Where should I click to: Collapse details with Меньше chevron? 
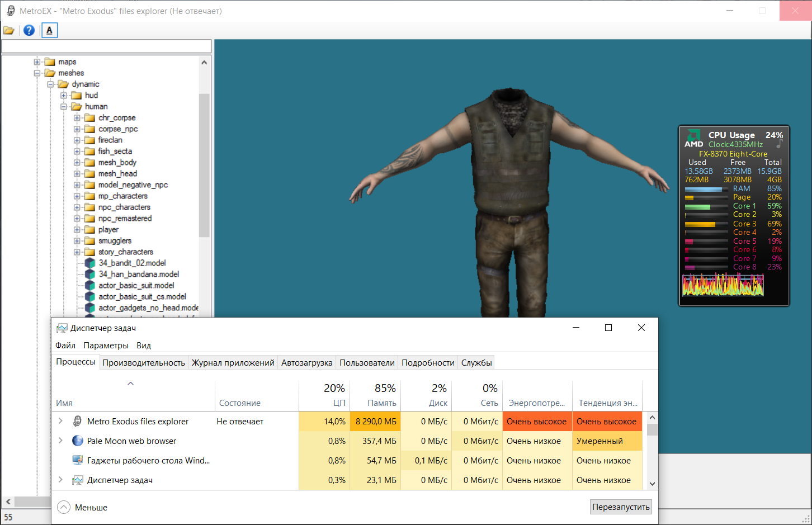64,507
